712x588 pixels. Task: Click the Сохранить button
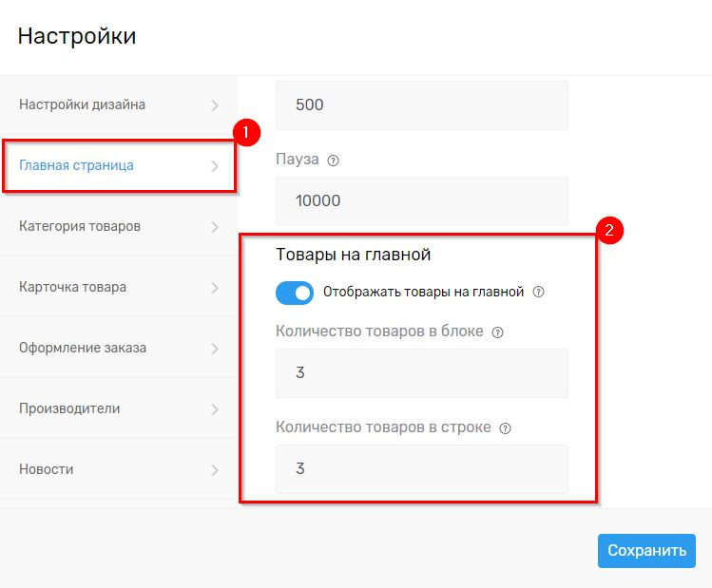(x=646, y=551)
